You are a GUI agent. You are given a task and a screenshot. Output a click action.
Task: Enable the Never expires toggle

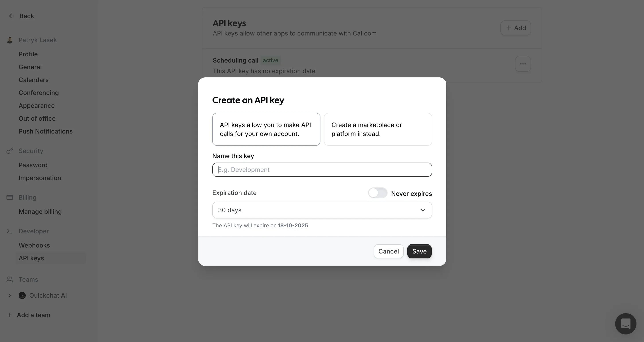click(x=377, y=193)
